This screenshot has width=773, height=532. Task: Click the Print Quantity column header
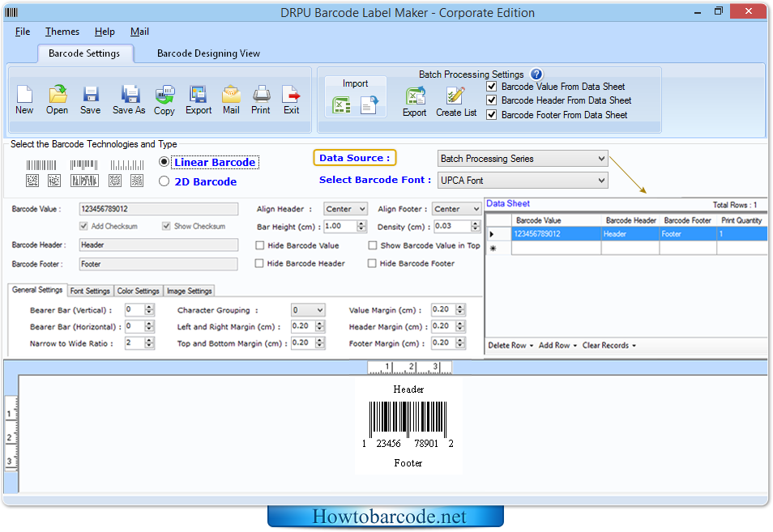pos(741,220)
